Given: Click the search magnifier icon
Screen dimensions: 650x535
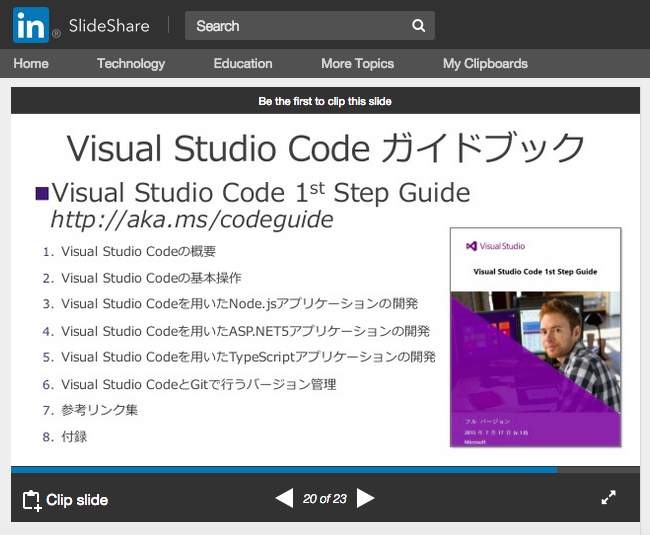Looking at the screenshot, I should (x=418, y=26).
